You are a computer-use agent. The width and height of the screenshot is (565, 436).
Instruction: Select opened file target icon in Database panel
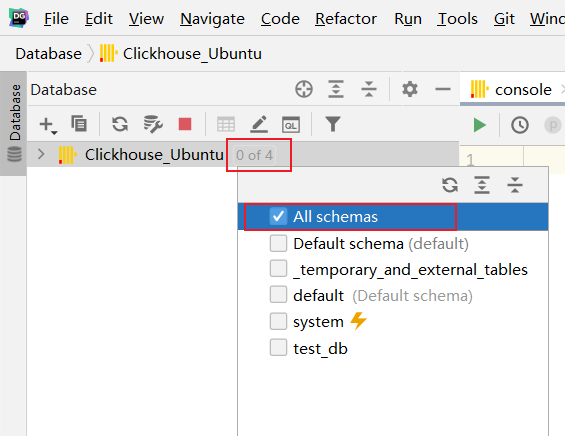304,89
